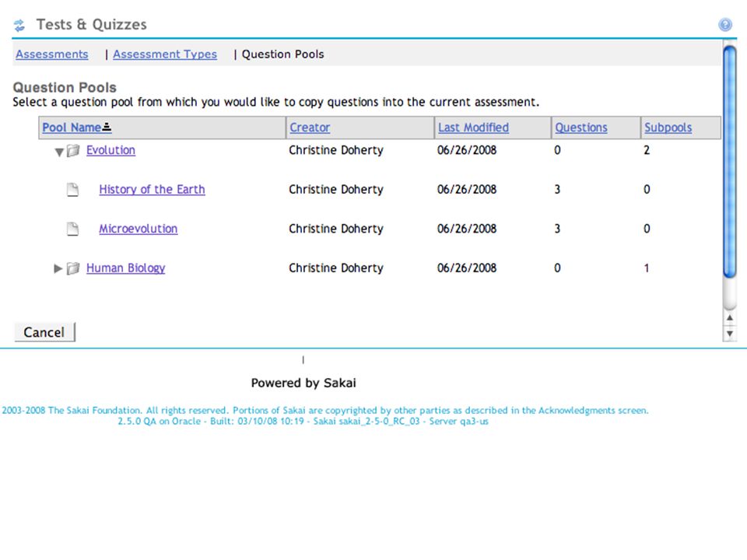Sort by Subpools column header

pyautogui.click(x=668, y=128)
